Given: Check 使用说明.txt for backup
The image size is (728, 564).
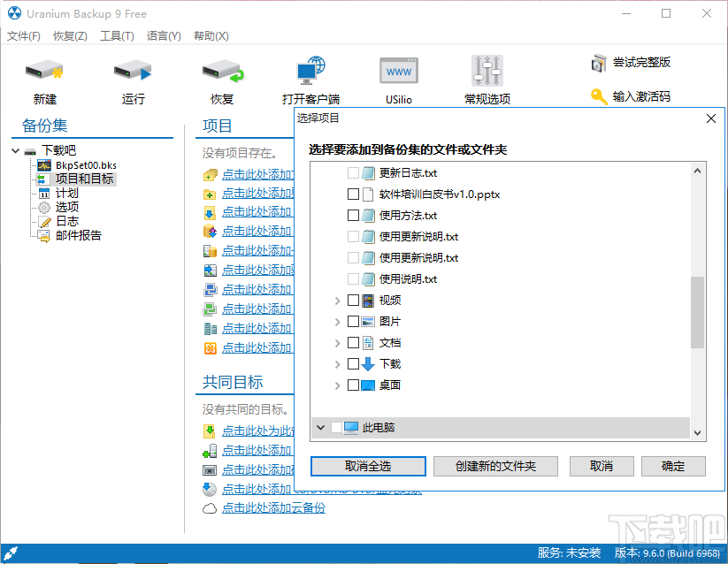Looking at the screenshot, I should click(x=351, y=278).
